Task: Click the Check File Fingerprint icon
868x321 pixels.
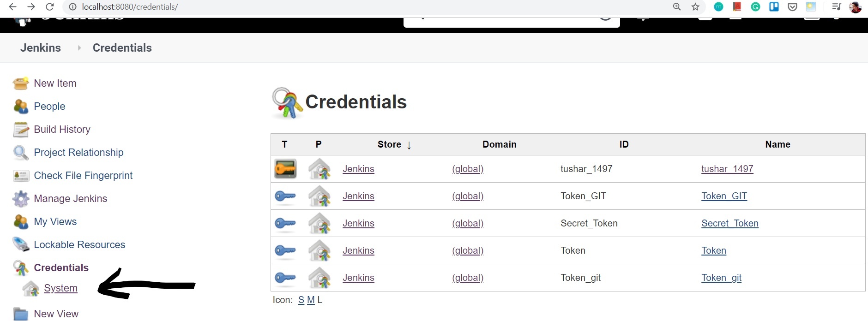Action: click(x=21, y=176)
